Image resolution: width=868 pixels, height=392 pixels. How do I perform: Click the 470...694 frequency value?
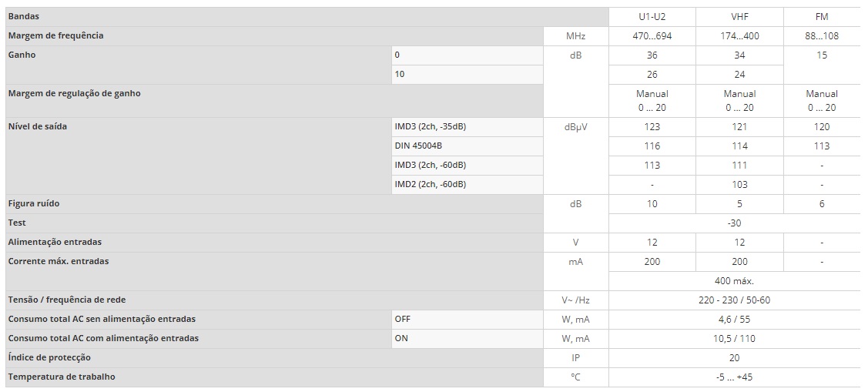pyautogui.click(x=652, y=36)
